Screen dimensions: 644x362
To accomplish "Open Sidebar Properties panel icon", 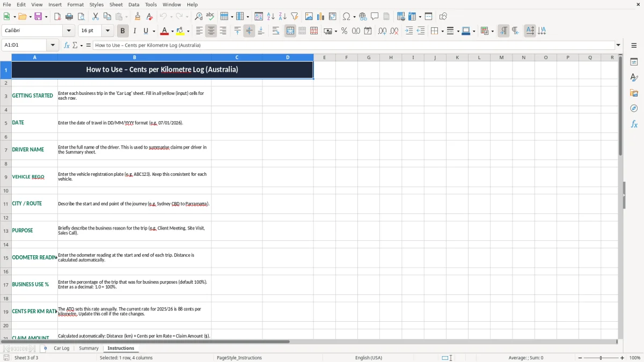I will click(634, 62).
